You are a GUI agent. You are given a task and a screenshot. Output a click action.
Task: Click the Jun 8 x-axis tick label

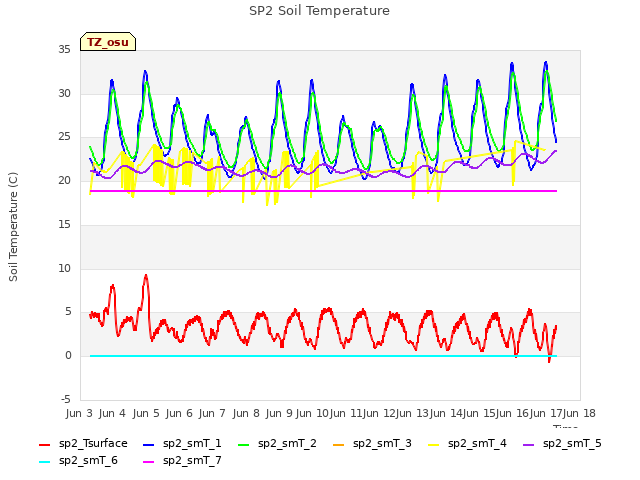click(246, 413)
